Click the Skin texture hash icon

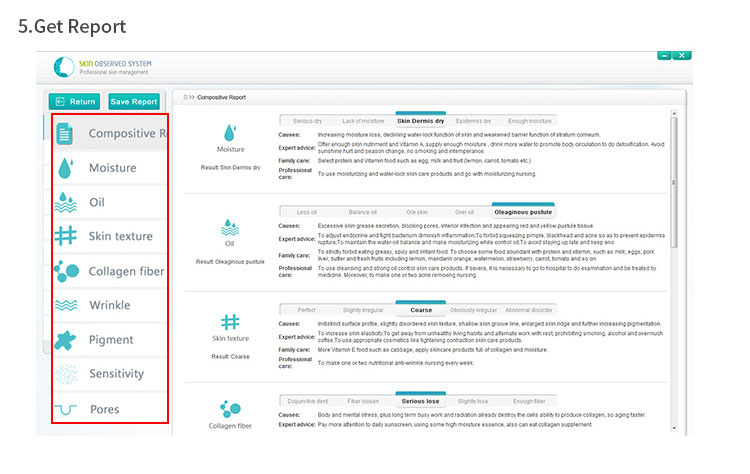[x=65, y=236]
